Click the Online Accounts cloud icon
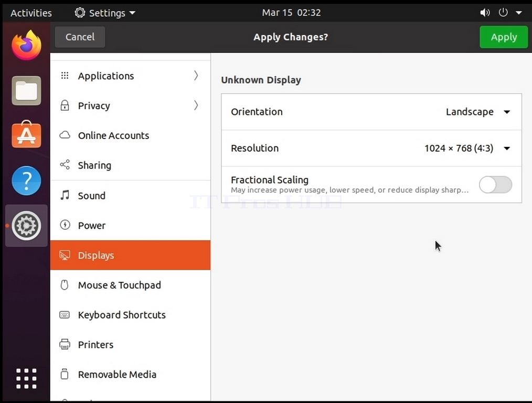This screenshot has height=403, width=532. (65, 135)
